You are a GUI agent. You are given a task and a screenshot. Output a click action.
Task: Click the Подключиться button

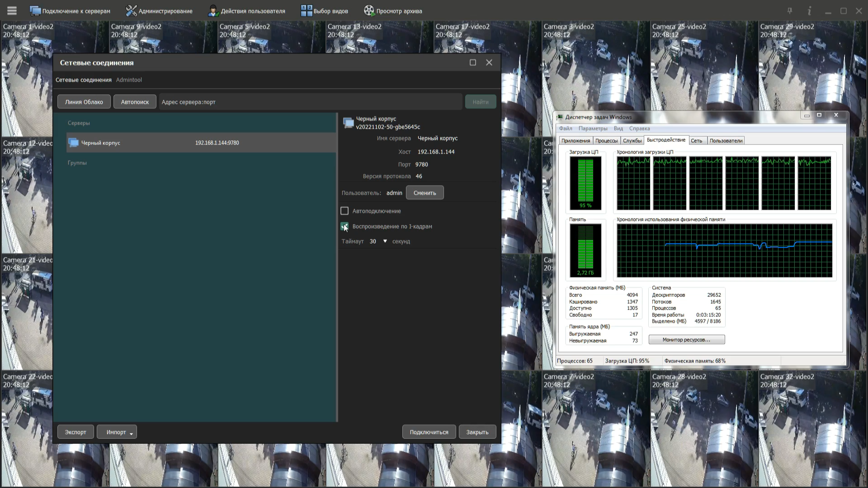tap(429, 432)
